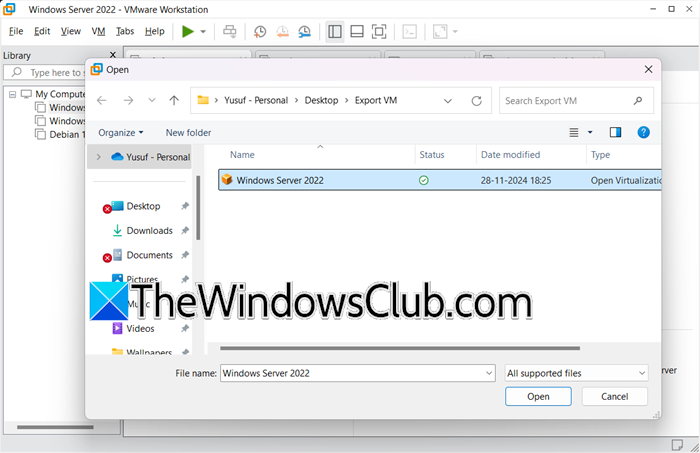Click the File name input field
The image size is (700, 453).
pyautogui.click(x=352, y=374)
